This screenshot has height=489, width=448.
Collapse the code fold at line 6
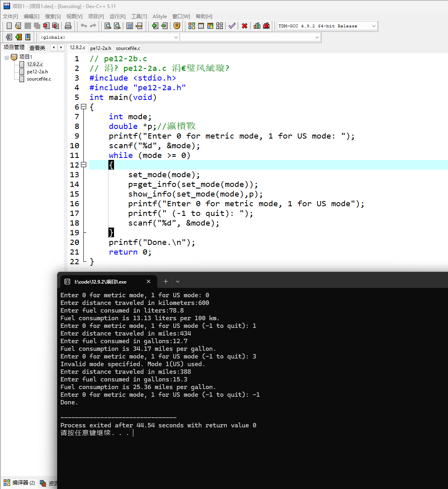click(x=83, y=107)
